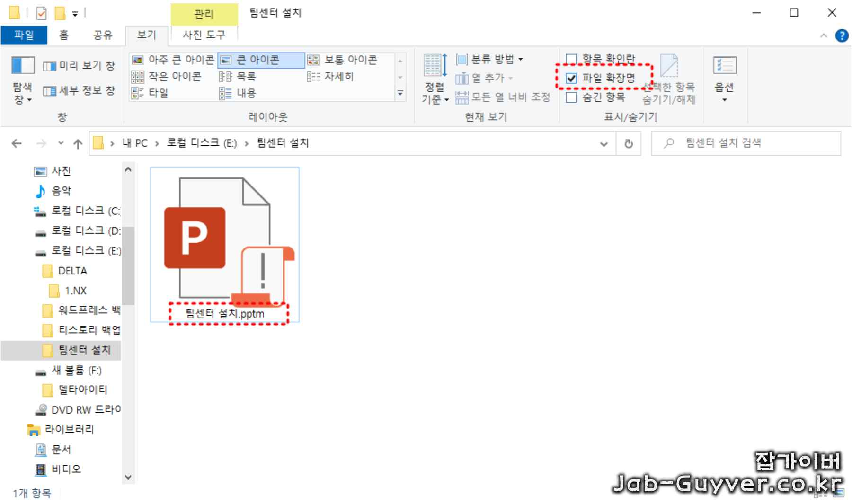This screenshot has height=504, width=852.
Task: Collapse the ribbon with the chevron
Action: [824, 35]
